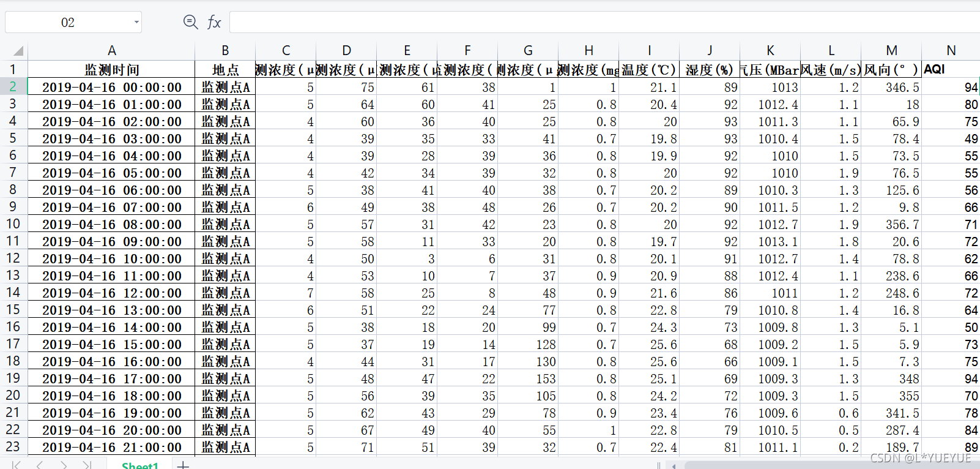Click pressure value 1013.1
The image size is (980, 469).
[770, 241]
